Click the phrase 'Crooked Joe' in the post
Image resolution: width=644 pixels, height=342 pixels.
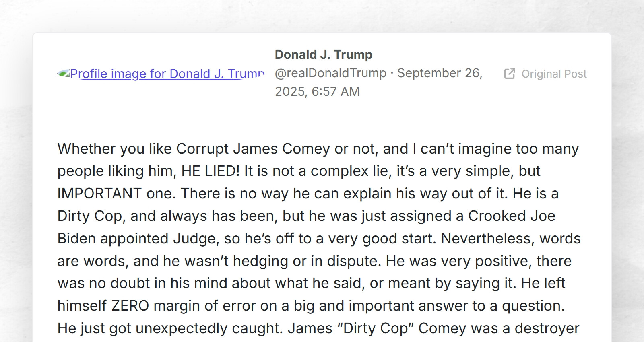[x=512, y=216]
